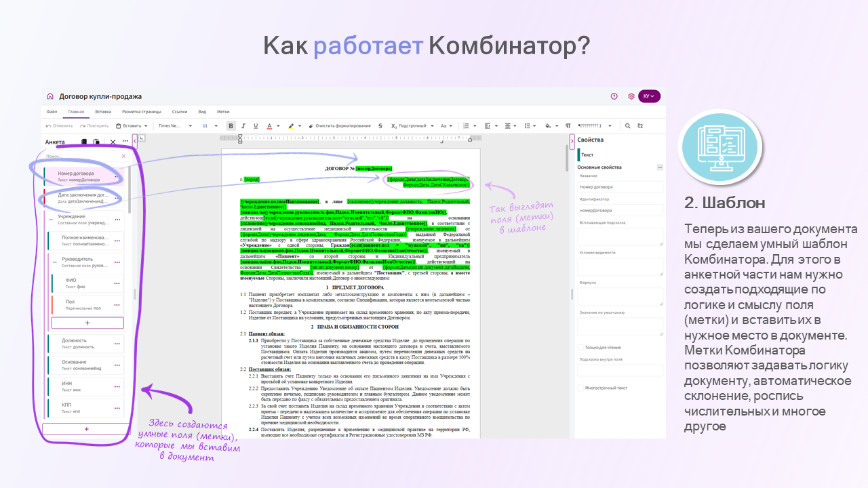Open the font size dropdown showing 11
This screenshot has width=868, height=488.
pyautogui.click(x=209, y=125)
